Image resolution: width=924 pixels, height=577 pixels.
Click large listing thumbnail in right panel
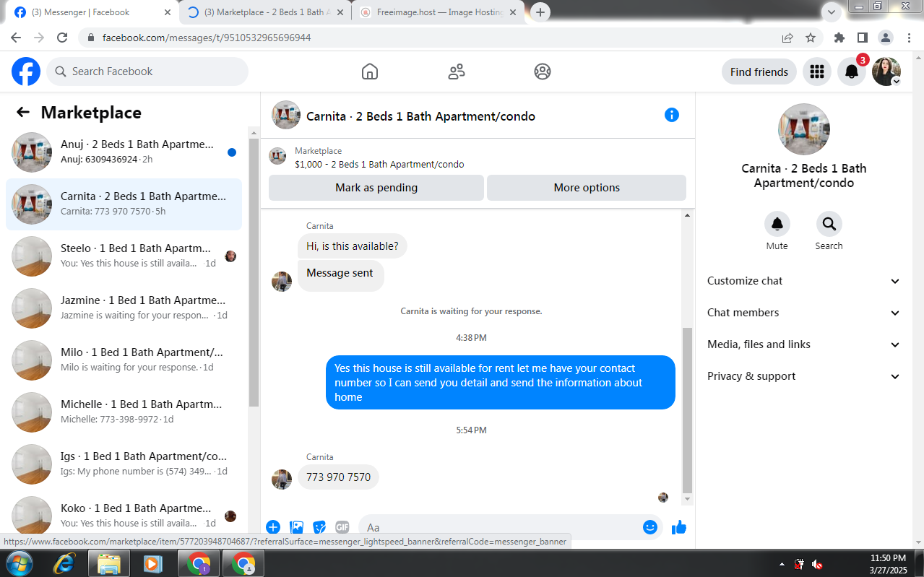point(804,129)
